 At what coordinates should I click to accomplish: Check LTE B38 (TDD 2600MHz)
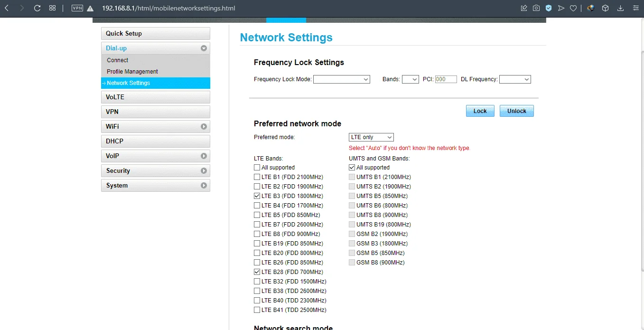[257, 291]
